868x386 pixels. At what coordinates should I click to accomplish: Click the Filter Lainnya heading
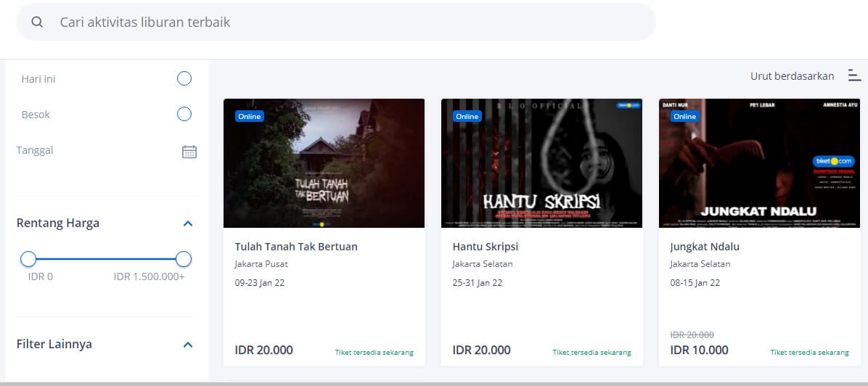[x=54, y=344]
